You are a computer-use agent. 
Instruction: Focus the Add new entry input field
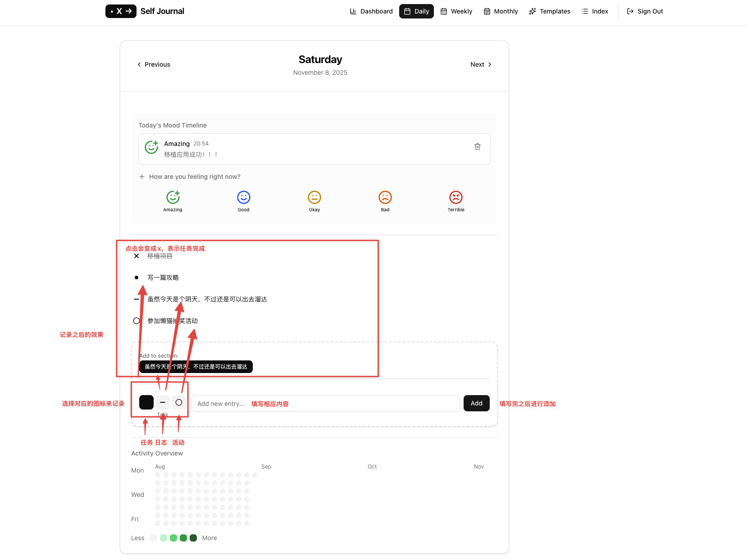(x=326, y=403)
